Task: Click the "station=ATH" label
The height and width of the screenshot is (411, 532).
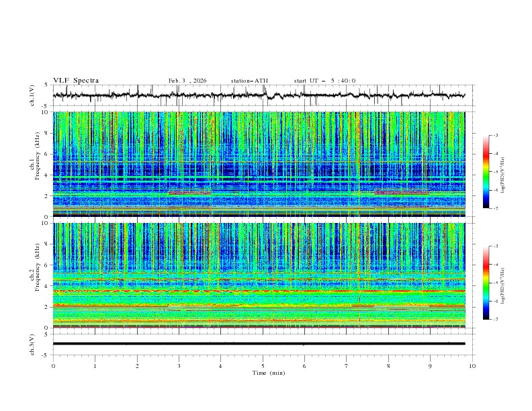Action: coord(249,81)
